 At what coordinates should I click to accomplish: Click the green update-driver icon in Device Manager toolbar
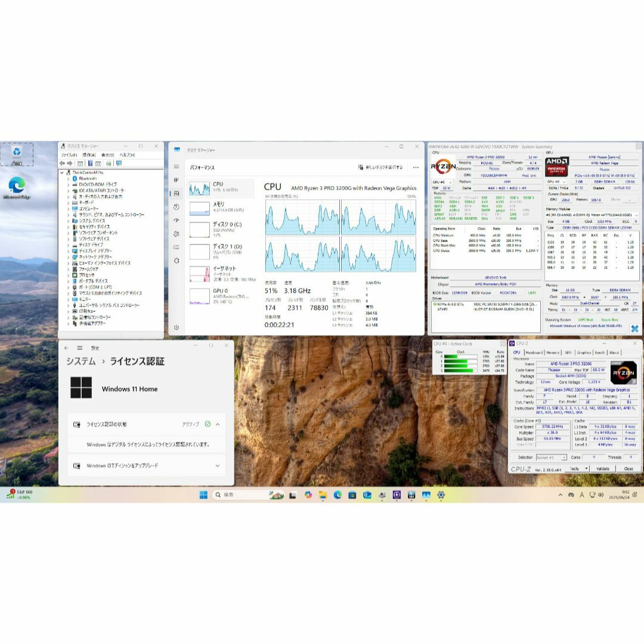pyautogui.click(x=109, y=163)
